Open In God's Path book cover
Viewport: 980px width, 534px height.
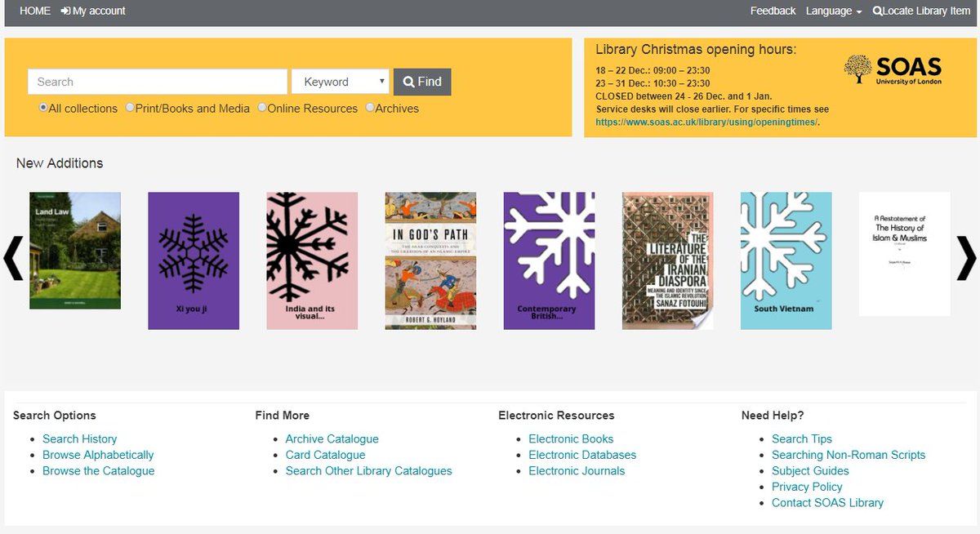(x=430, y=260)
